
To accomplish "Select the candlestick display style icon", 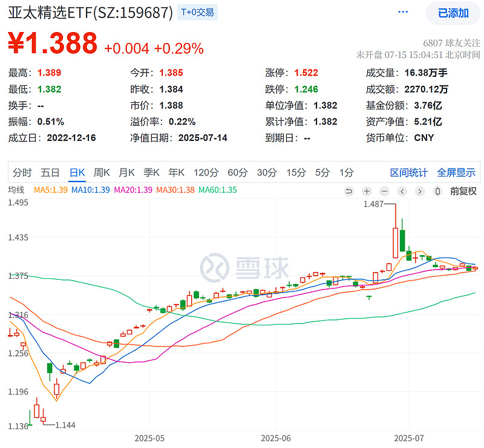I will (437, 191).
